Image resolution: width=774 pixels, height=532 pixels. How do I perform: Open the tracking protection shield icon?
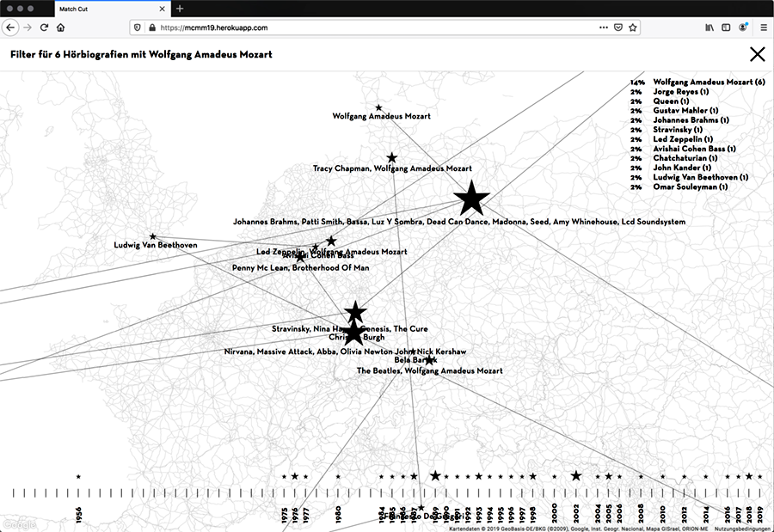138,28
